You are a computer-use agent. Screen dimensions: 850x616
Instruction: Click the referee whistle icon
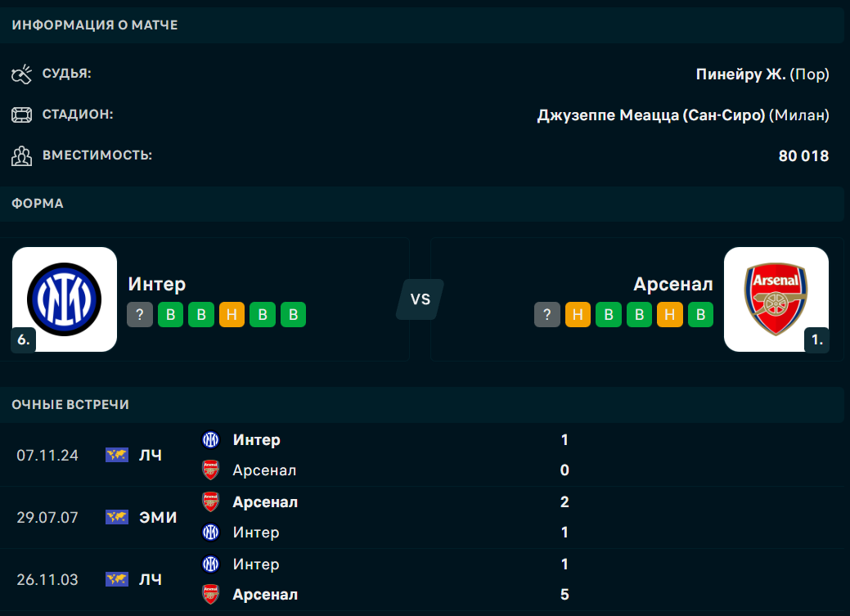(x=21, y=74)
